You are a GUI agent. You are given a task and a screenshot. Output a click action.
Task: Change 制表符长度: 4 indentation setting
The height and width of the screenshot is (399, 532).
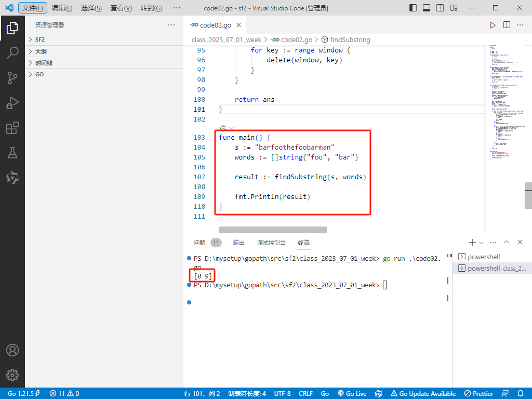[247, 394]
